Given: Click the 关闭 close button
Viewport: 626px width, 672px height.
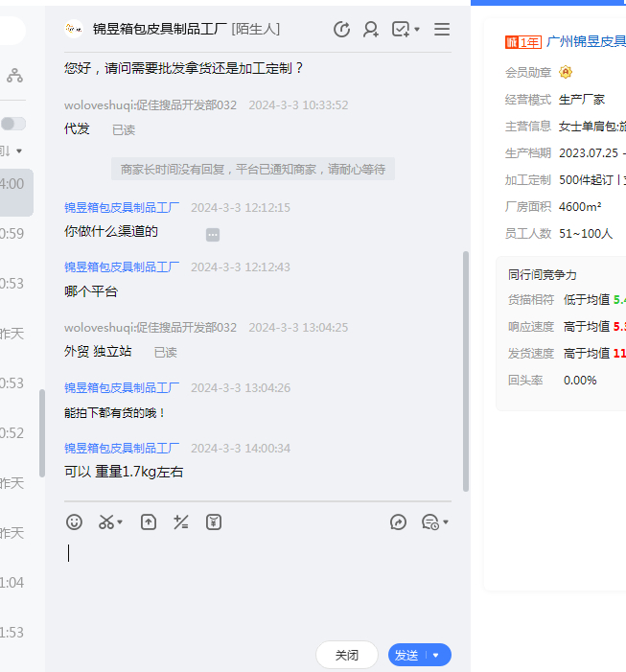Looking at the screenshot, I should (x=346, y=655).
